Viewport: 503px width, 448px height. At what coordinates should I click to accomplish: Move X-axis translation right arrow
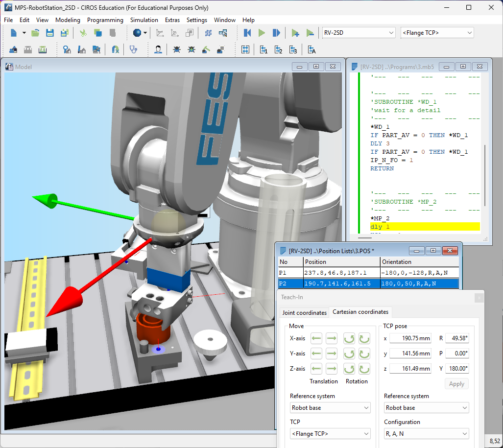[332, 338]
